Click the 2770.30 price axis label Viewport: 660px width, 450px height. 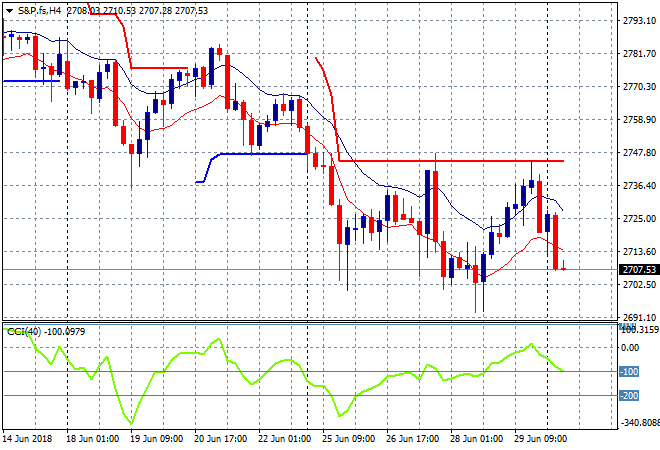click(x=639, y=86)
